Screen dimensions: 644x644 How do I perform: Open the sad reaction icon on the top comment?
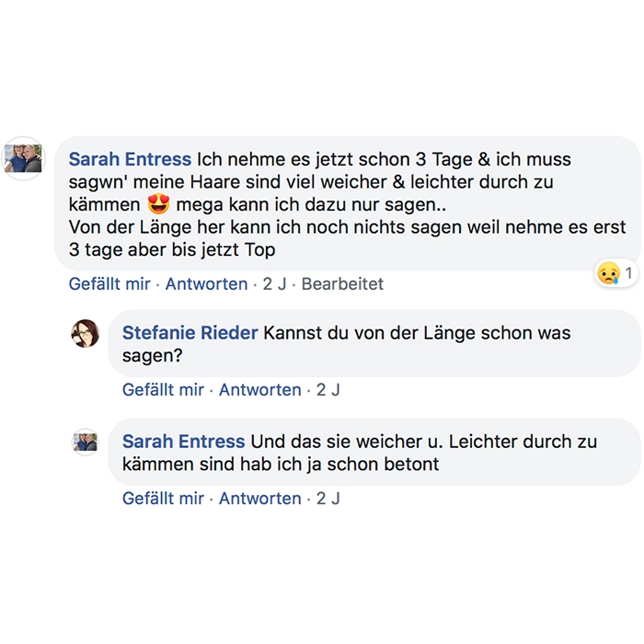point(608,272)
